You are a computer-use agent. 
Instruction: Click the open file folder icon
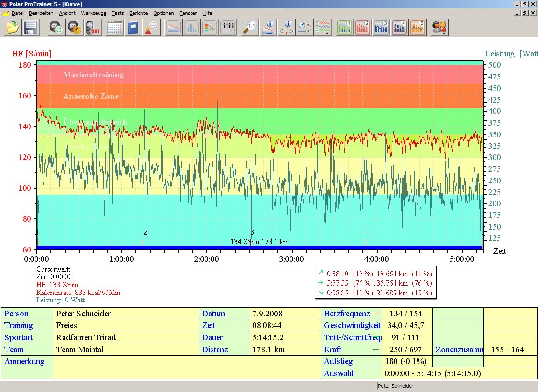coord(13,28)
